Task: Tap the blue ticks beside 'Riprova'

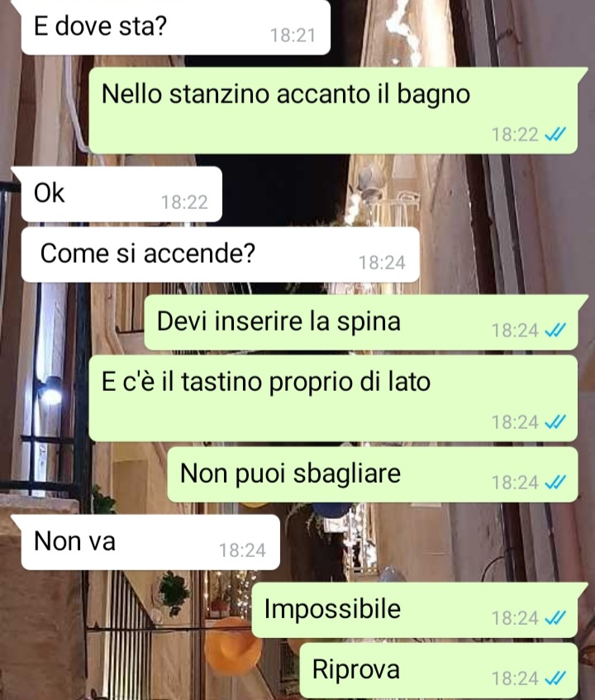Action: [x=555, y=679]
